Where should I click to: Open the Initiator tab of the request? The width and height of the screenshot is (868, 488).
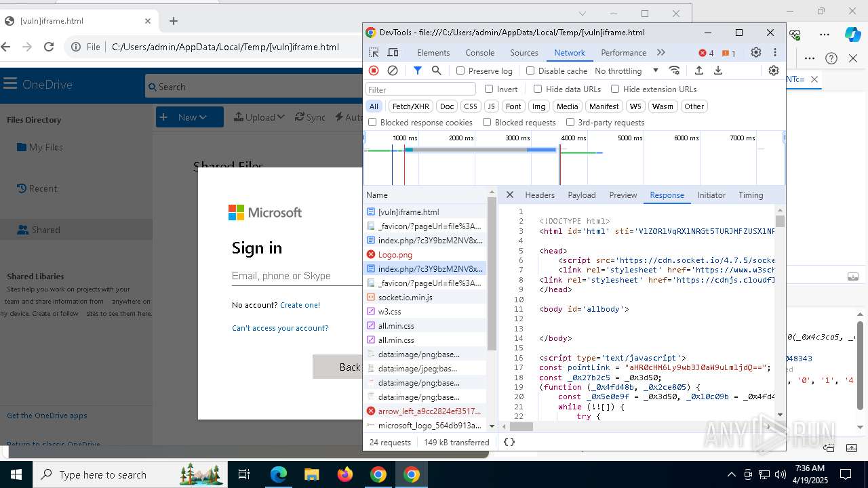point(711,195)
